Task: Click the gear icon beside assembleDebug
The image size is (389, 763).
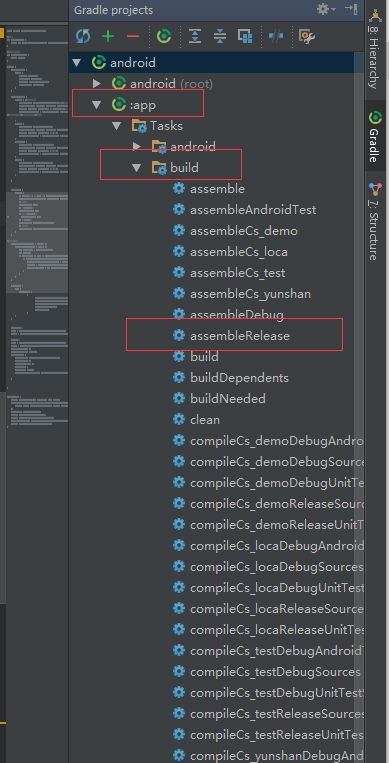Action: [179, 314]
